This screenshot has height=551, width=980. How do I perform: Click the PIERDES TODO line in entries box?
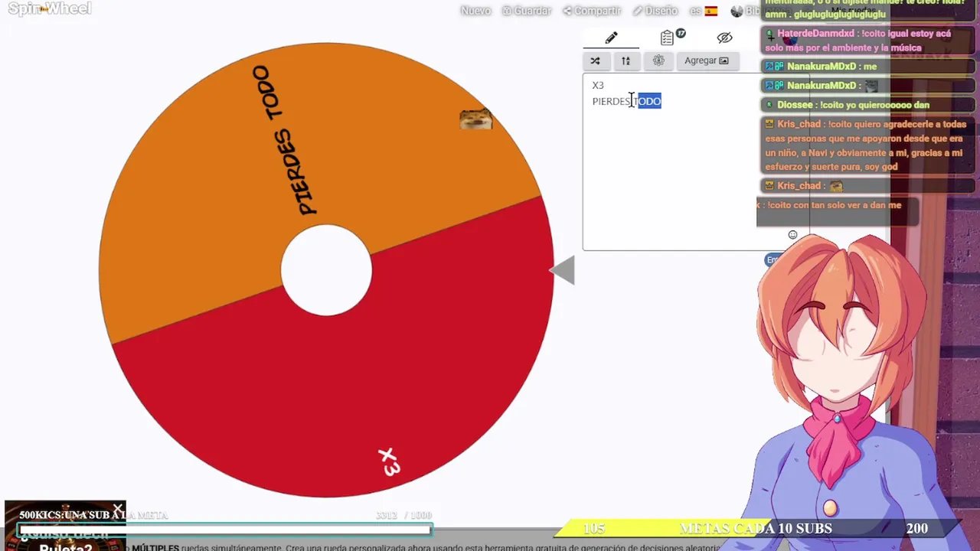tap(626, 101)
